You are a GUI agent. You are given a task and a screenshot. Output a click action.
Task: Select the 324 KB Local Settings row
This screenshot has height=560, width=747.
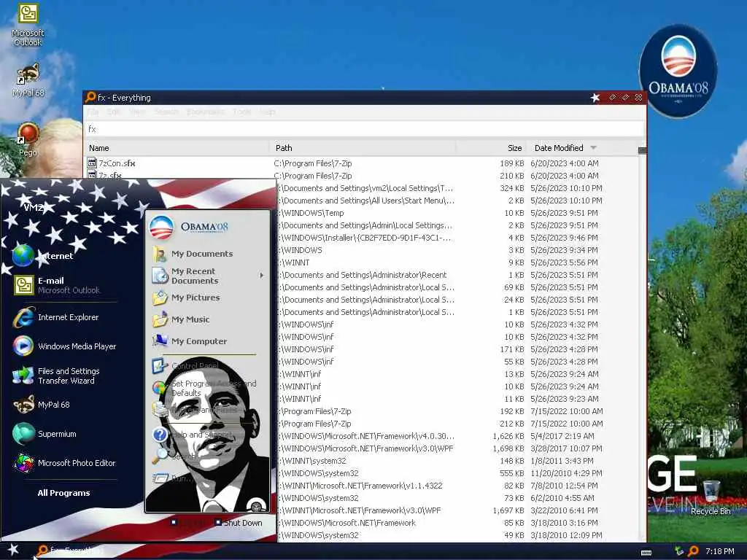459,188
